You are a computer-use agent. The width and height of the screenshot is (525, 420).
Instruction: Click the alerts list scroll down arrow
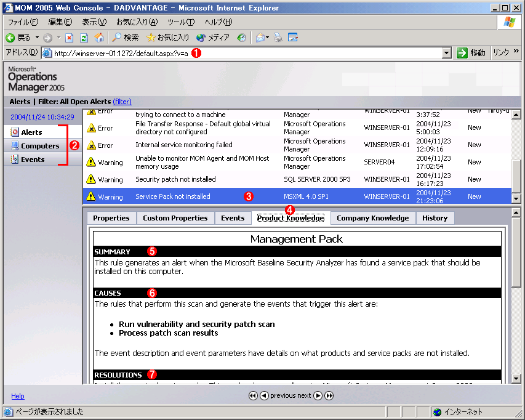point(516,198)
